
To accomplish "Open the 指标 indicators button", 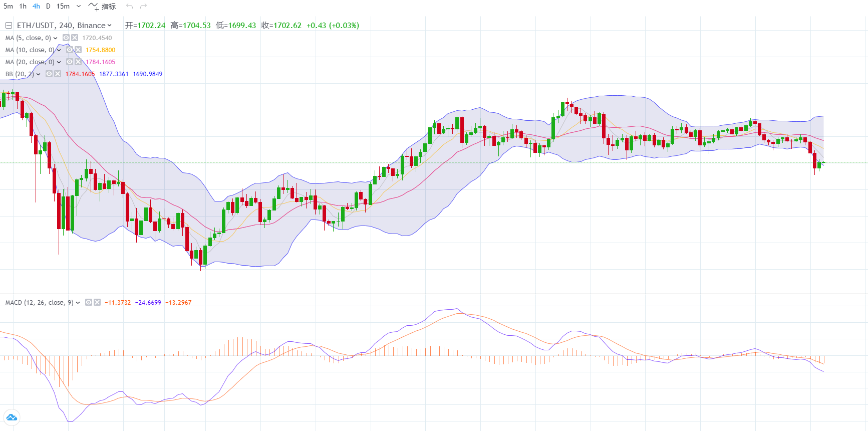I will tap(102, 6).
